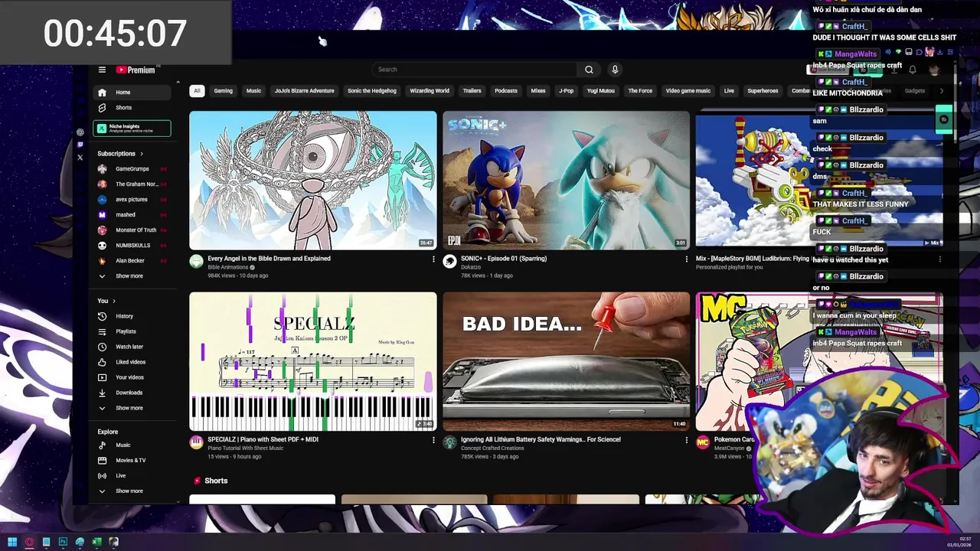
Task: Open more options for SONIC+ Episode 01
Action: point(686,259)
